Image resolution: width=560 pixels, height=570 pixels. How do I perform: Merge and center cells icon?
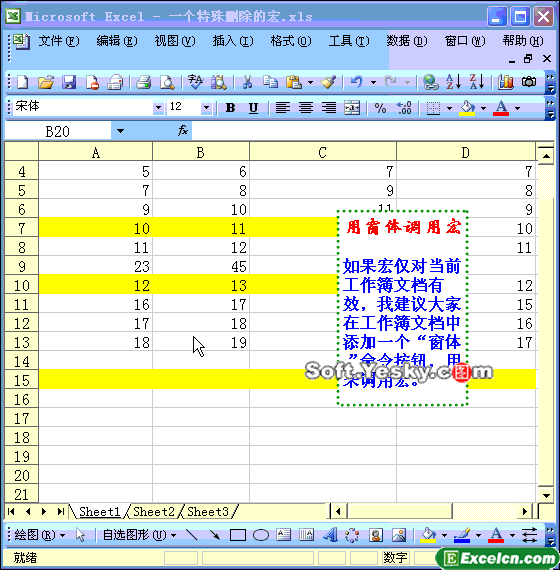(352, 108)
